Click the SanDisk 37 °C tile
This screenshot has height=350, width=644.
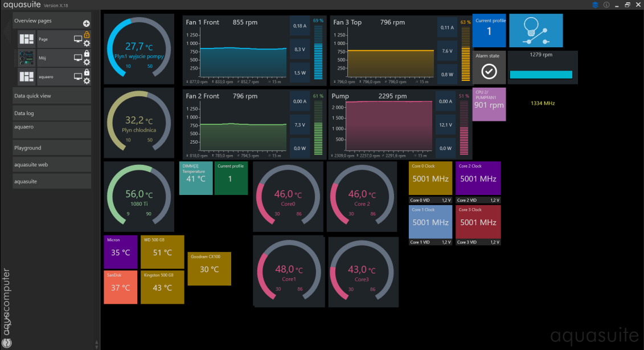(x=121, y=287)
